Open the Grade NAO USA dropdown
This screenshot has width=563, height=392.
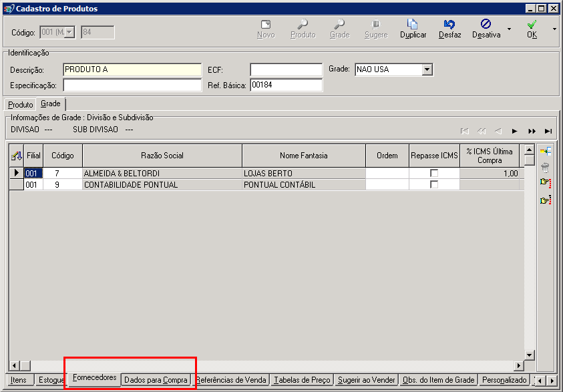427,69
